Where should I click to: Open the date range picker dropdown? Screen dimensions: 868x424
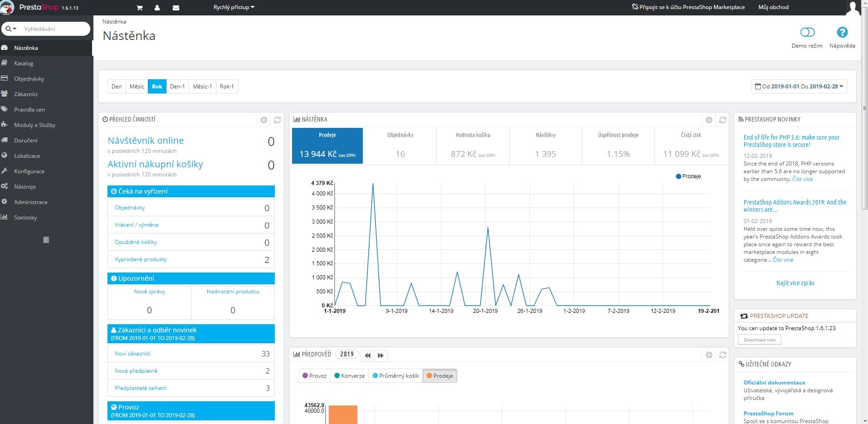(x=799, y=86)
